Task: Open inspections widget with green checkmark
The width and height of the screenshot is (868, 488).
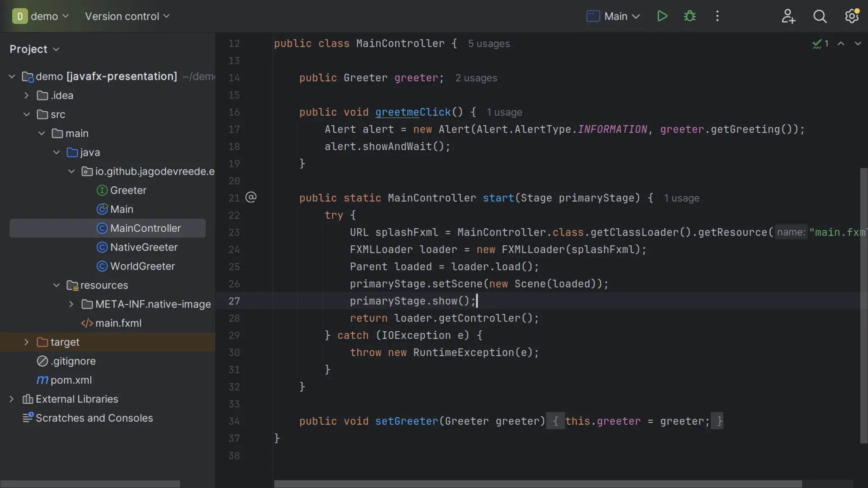Action: click(x=820, y=44)
